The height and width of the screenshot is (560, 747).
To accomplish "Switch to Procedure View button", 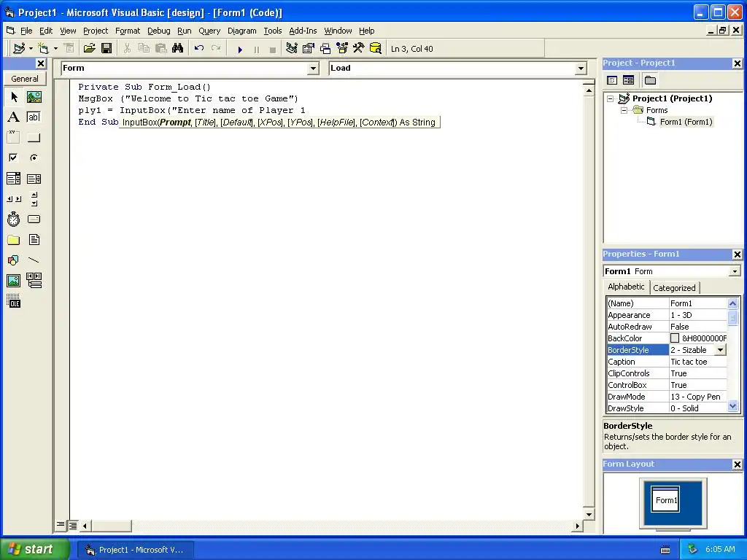I will [61, 525].
